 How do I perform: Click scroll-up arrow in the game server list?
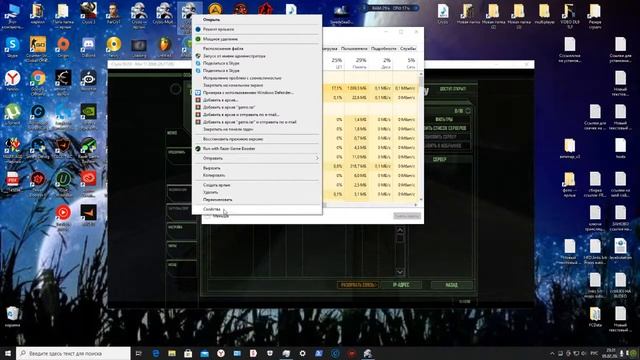pyautogui.click(x=400, y=230)
